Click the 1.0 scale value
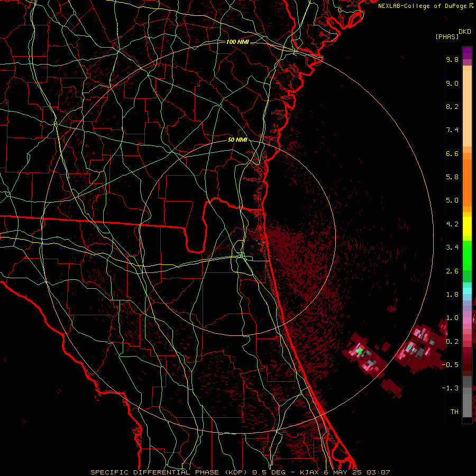476x476 pixels. pyautogui.click(x=452, y=318)
